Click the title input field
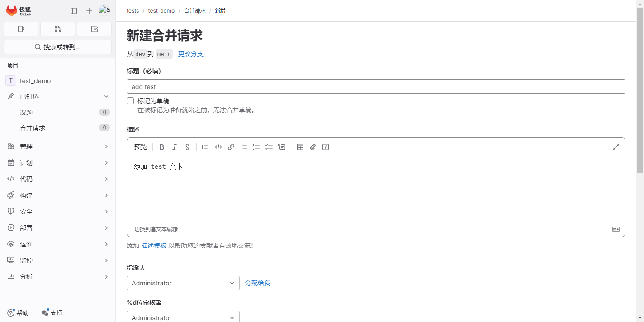This screenshot has width=644, height=322. (x=375, y=86)
